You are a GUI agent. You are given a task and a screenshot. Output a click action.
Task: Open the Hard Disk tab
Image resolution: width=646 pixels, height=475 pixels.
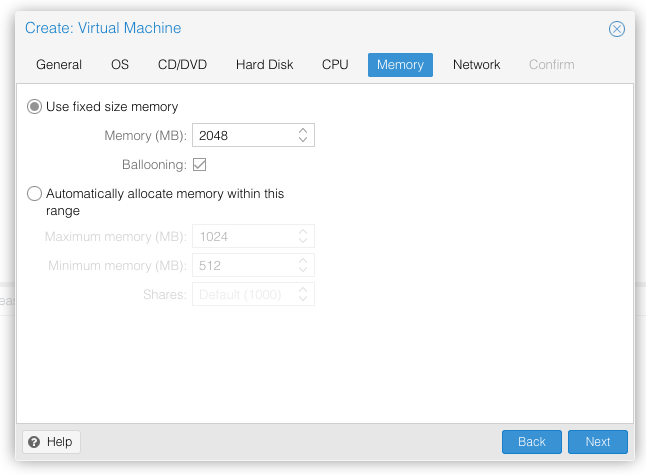[x=264, y=65]
